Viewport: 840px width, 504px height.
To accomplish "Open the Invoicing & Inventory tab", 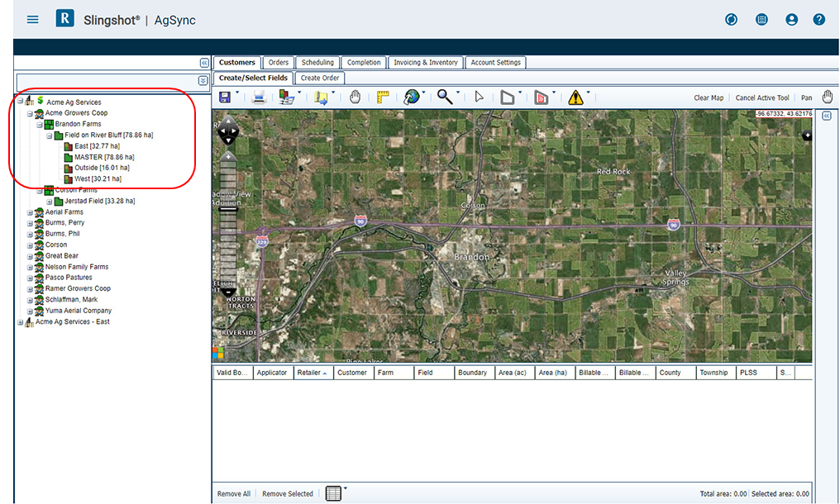I will [x=426, y=63].
